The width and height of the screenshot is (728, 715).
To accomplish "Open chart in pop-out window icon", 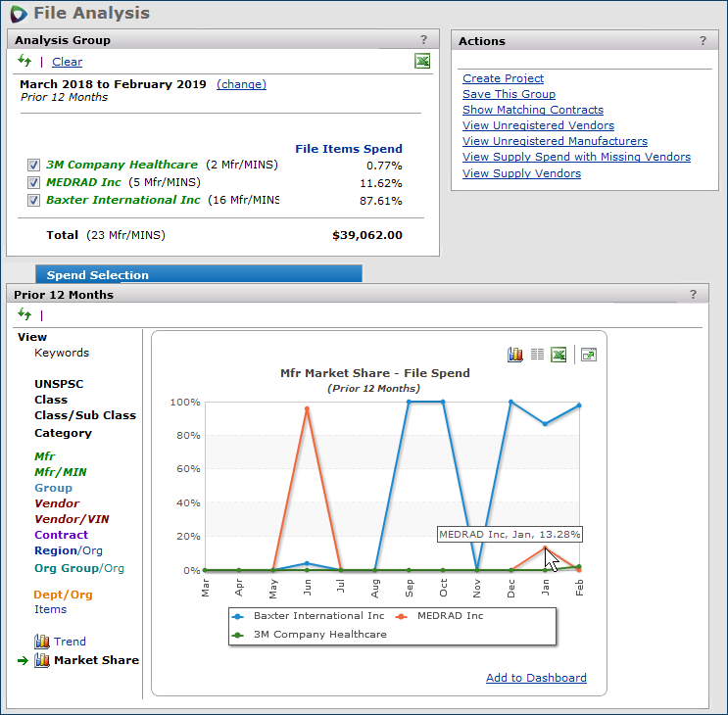I will click(589, 355).
